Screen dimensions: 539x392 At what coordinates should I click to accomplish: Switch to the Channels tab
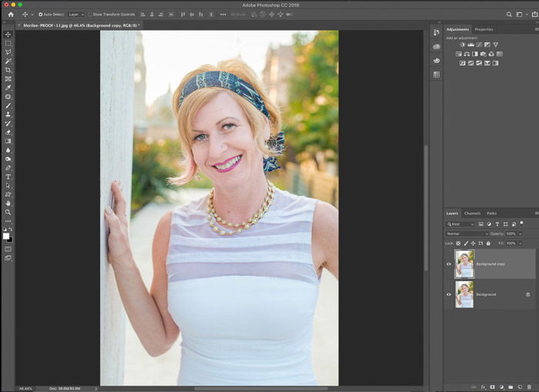(472, 213)
